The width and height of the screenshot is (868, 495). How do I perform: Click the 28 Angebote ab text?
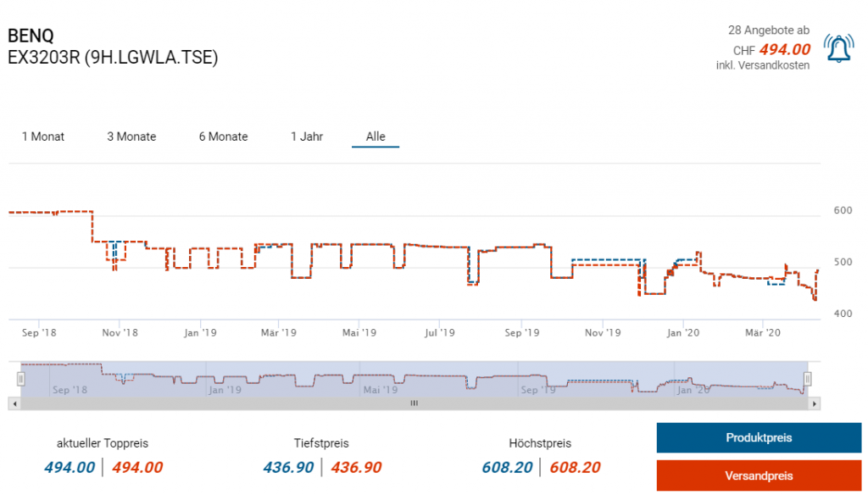(768, 31)
